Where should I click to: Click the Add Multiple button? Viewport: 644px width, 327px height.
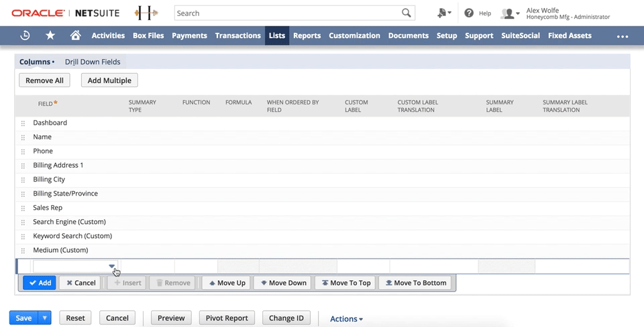109,80
